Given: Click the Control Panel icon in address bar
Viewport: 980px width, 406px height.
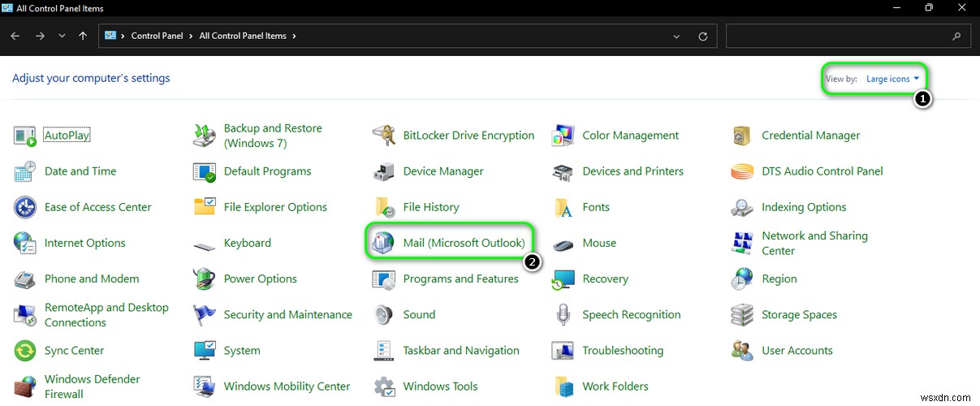Looking at the screenshot, I should click(110, 36).
